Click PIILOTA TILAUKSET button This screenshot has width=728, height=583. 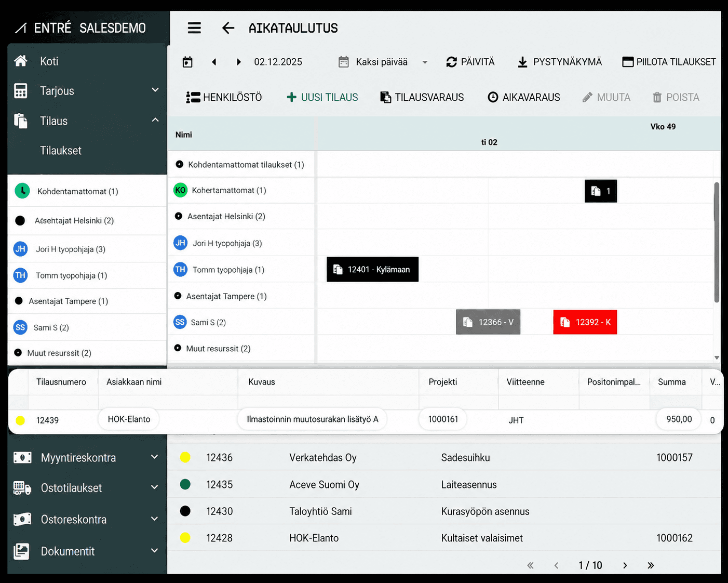click(x=669, y=62)
